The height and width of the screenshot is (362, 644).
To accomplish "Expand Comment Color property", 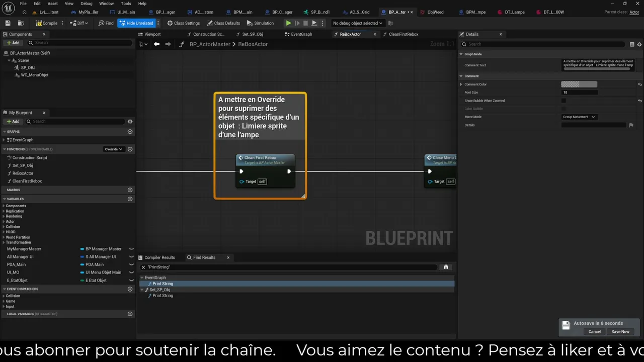I will tap(461, 84).
